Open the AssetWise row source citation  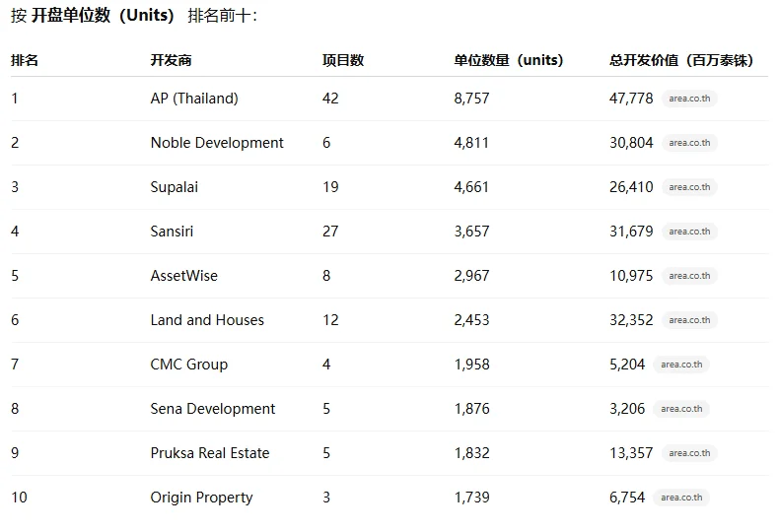point(689,276)
